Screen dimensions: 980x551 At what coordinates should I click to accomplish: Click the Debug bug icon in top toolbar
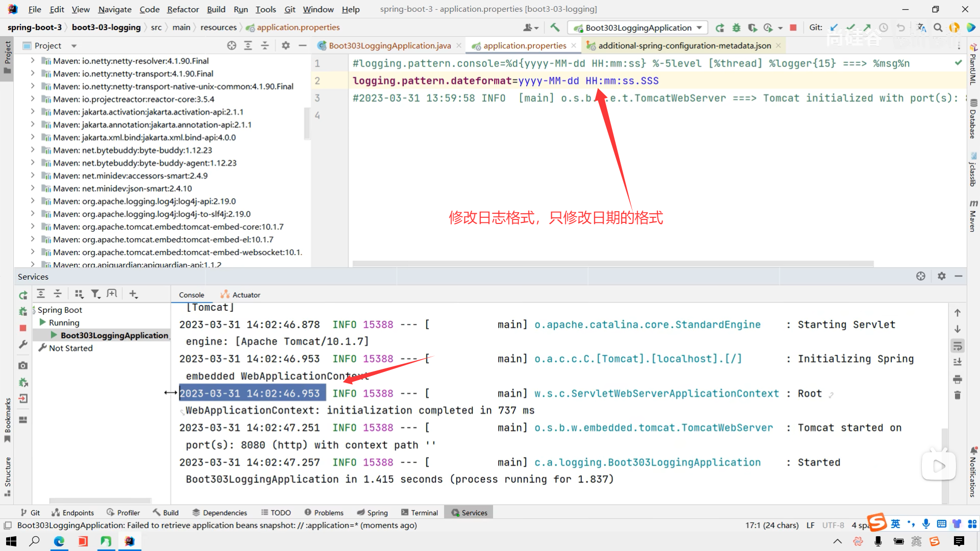pos(736,28)
